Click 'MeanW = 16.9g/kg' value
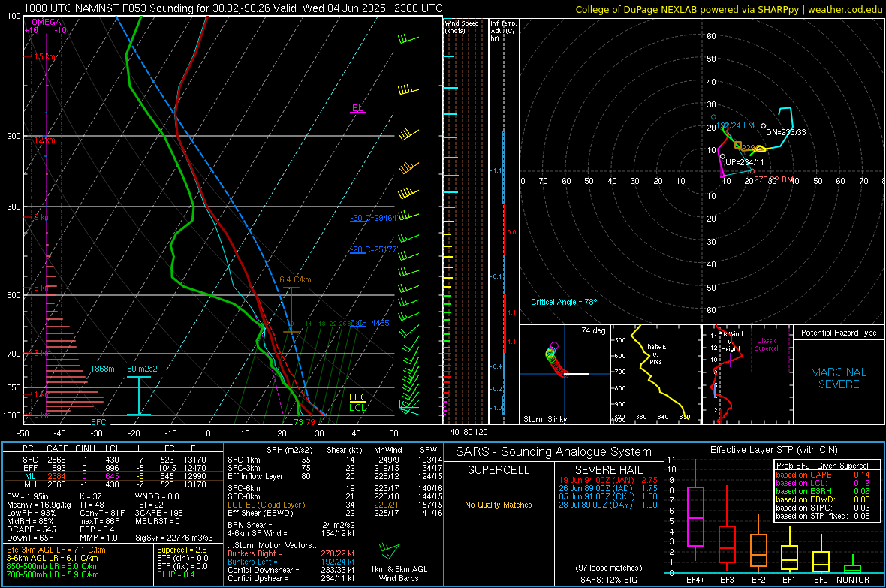The width and height of the screenshot is (886, 588). pyautogui.click(x=39, y=505)
